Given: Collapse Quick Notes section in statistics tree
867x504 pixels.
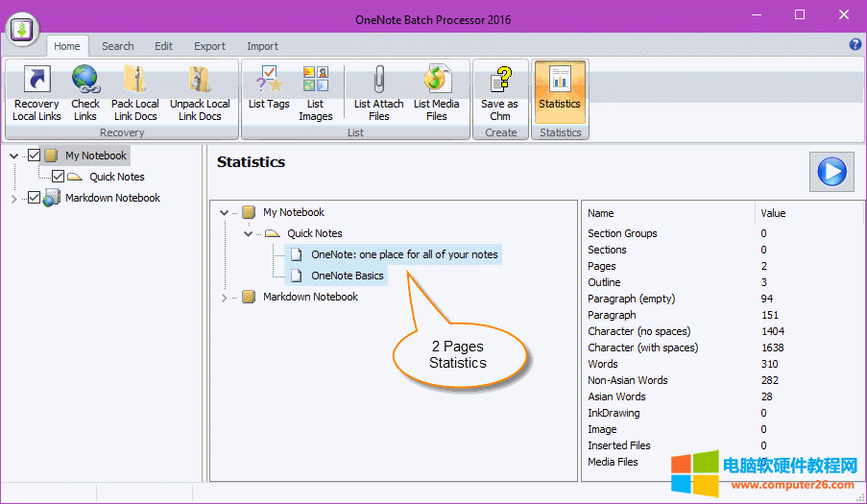Looking at the screenshot, I should 248,234.
